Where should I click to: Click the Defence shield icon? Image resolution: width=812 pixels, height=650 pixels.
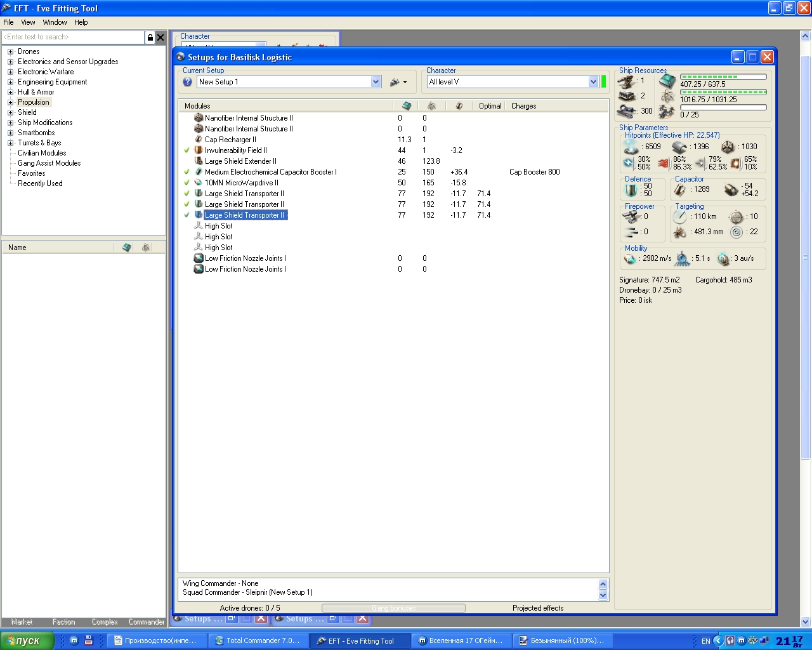(x=631, y=190)
